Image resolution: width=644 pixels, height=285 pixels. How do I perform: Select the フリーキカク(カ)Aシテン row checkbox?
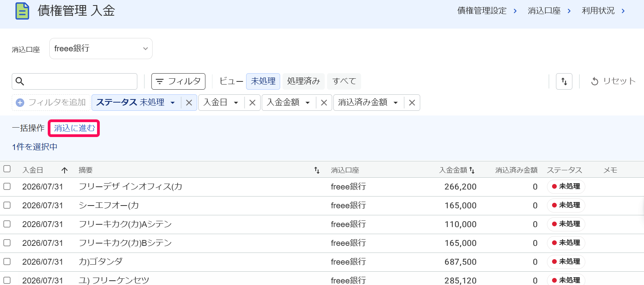coord(7,224)
